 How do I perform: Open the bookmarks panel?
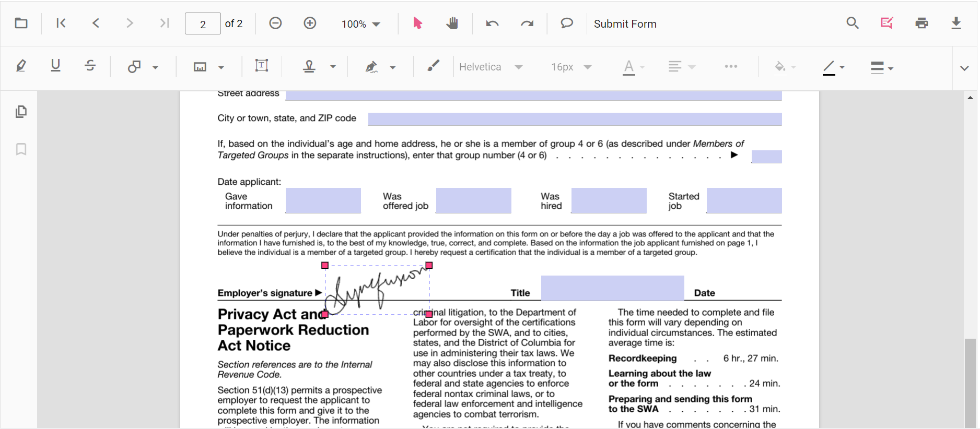[x=21, y=149]
